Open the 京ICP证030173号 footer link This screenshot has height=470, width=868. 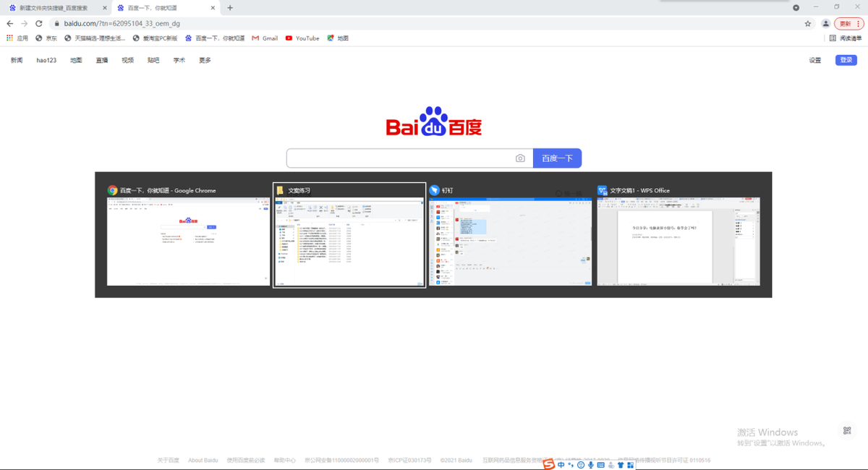pyautogui.click(x=409, y=461)
